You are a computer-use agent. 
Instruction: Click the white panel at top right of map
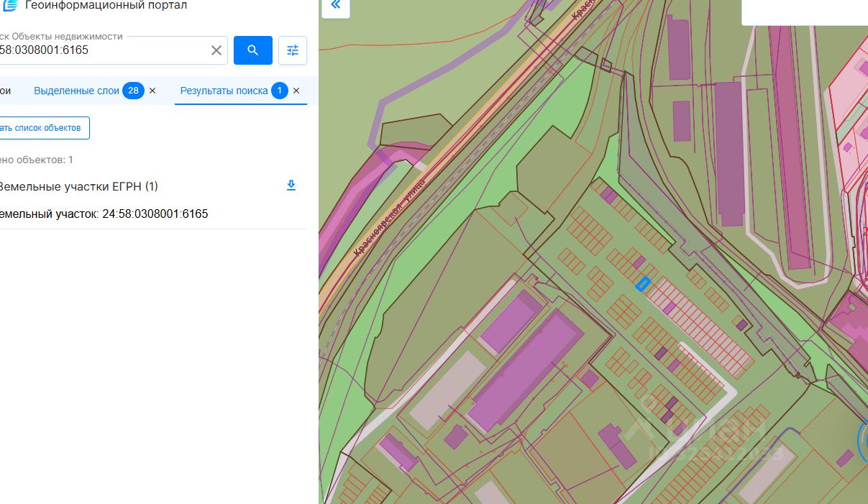[804, 12]
